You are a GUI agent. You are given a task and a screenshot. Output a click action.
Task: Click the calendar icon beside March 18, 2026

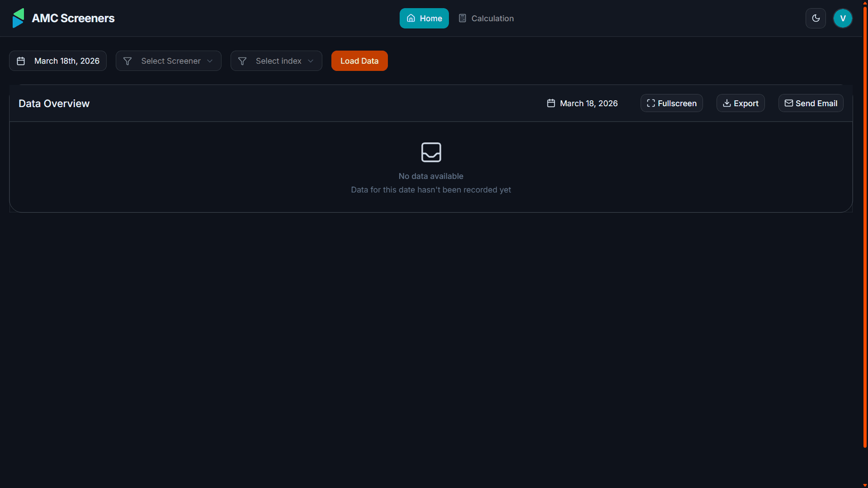(551, 103)
